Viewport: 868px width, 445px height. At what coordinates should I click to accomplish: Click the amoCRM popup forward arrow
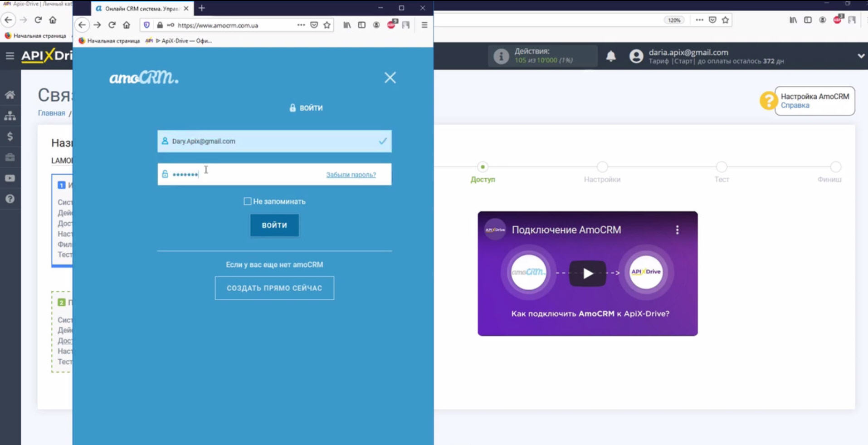pos(97,25)
